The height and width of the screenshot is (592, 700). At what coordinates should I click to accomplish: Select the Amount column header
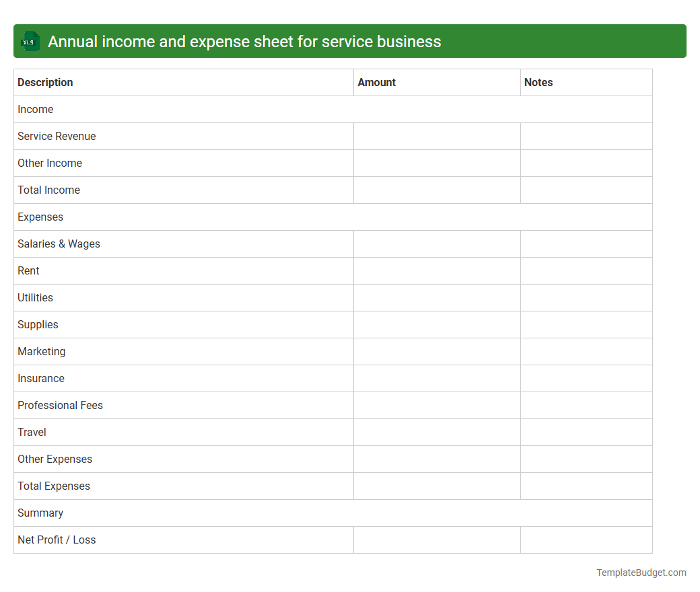coord(376,82)
